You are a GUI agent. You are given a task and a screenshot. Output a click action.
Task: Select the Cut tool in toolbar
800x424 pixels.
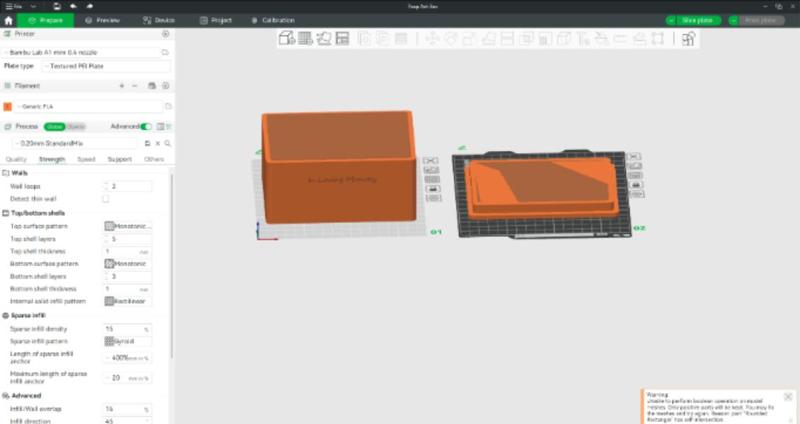(507, 39)
